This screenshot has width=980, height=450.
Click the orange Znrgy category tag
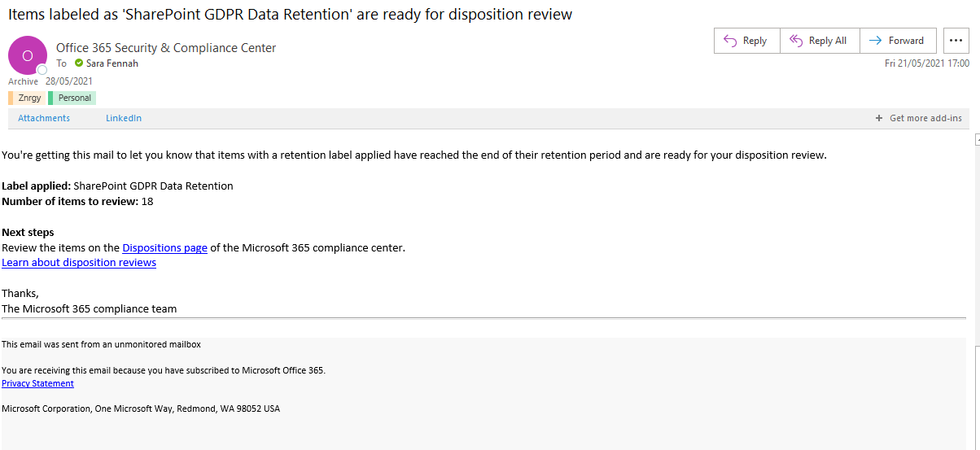point(28,98)
